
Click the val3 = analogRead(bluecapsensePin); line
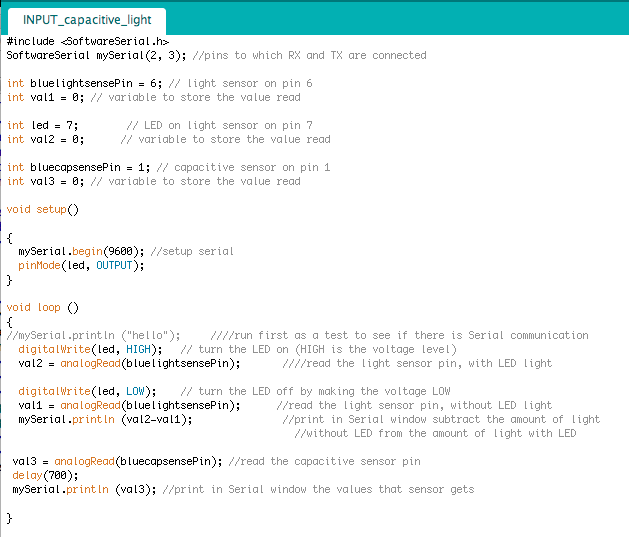[x=117, y=462]
